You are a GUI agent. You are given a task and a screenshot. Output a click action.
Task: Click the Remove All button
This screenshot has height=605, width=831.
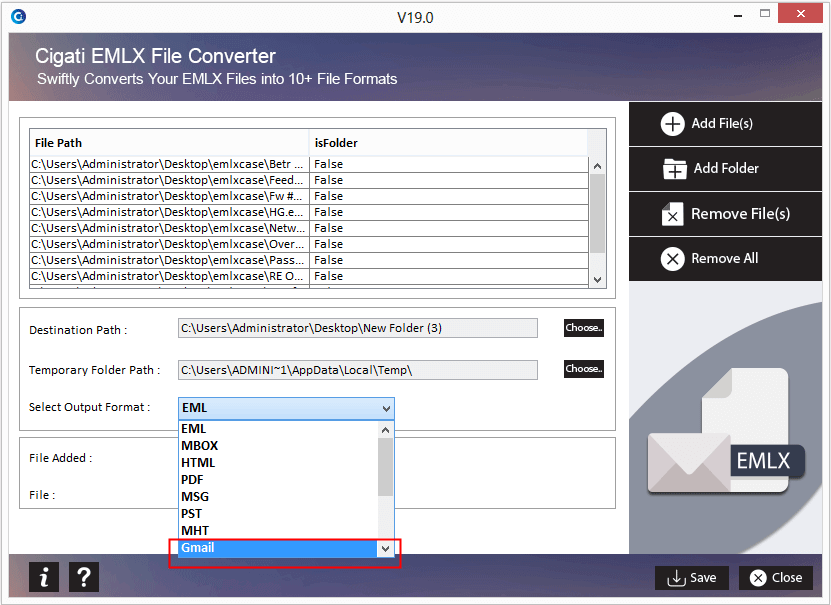725,259
